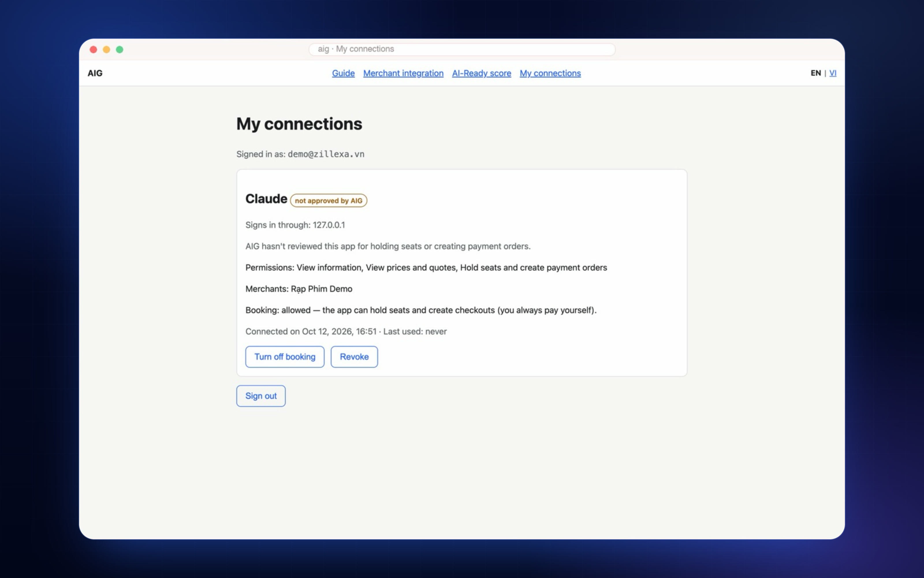The width and height of the screenshot is (924, 578).
Task: Turn off booking for Claude
Action: (285, 357)
